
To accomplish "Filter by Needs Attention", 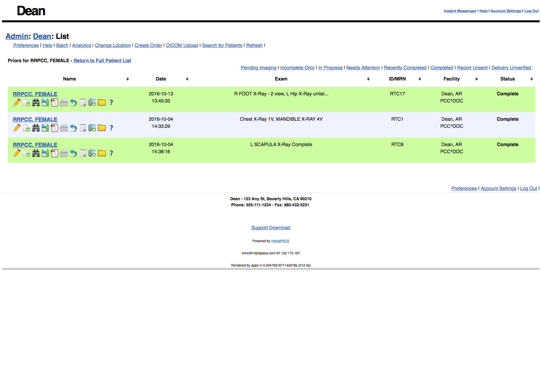I will pos(363,68).
